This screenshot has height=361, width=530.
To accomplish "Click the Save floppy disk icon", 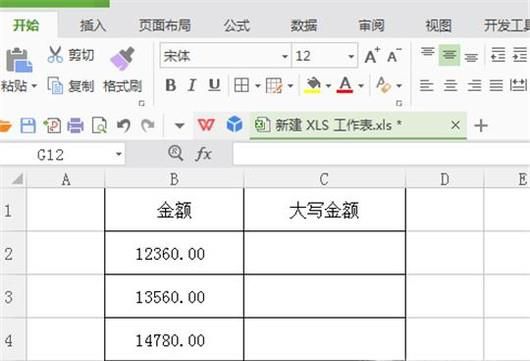I will pos(28,125).
